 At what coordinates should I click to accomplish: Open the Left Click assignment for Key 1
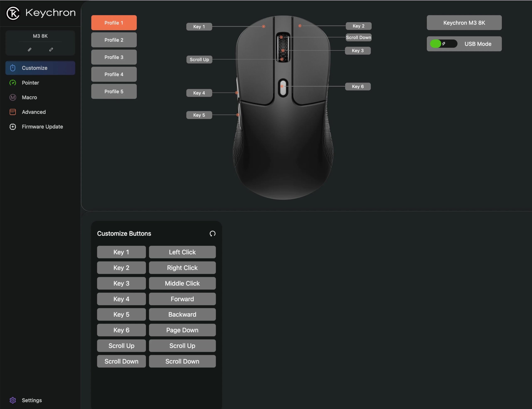click(182, 252)
